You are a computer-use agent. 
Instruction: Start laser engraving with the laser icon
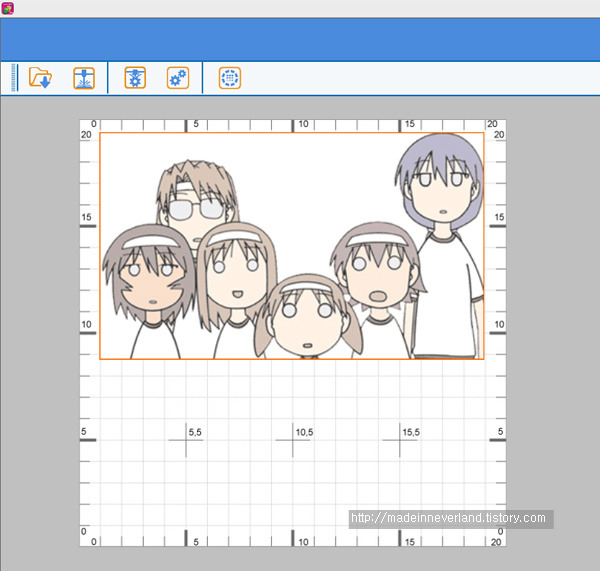click(x=84, y=78)
